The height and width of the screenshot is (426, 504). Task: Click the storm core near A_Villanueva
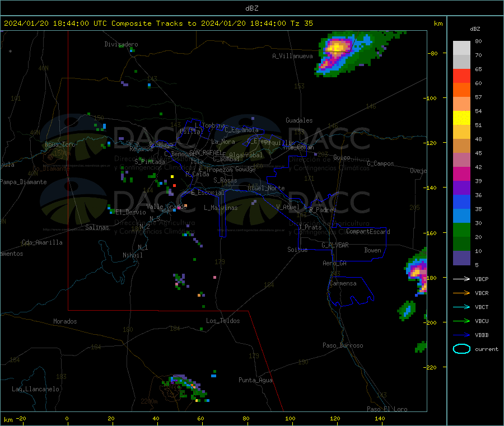point(337,48)
